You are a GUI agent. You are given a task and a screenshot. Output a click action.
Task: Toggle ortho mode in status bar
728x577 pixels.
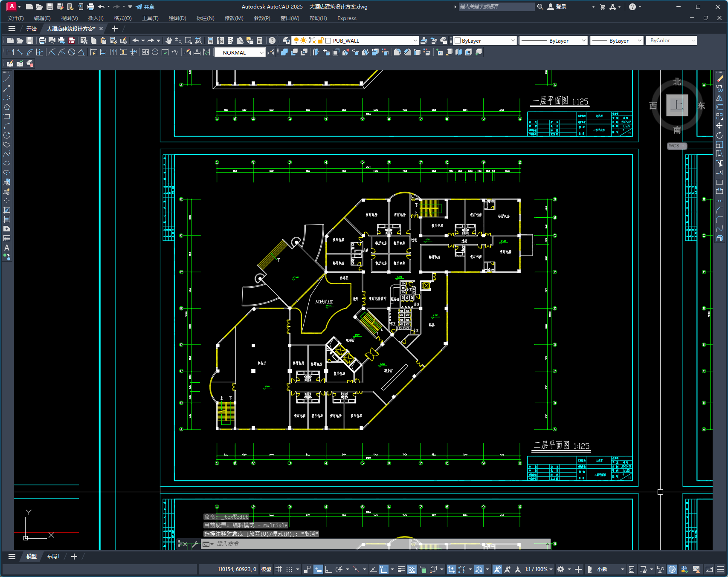(328, 569)
